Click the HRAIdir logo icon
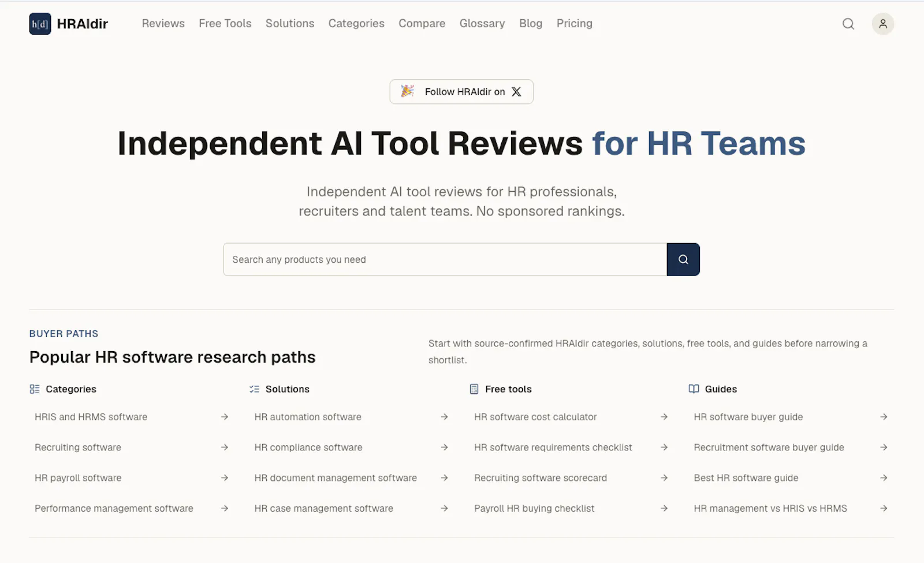The image size is (924, 563). [x=40, y=24]
